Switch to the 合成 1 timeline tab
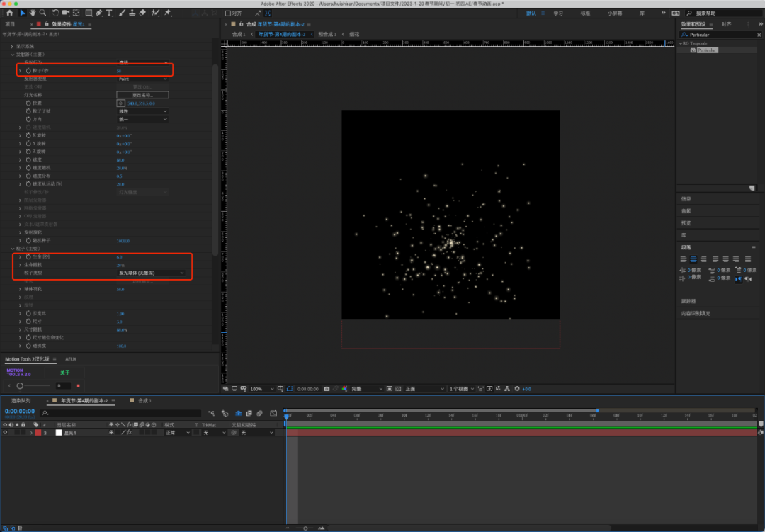The width and height of the screenshot is (765, 532). [144, 400]
